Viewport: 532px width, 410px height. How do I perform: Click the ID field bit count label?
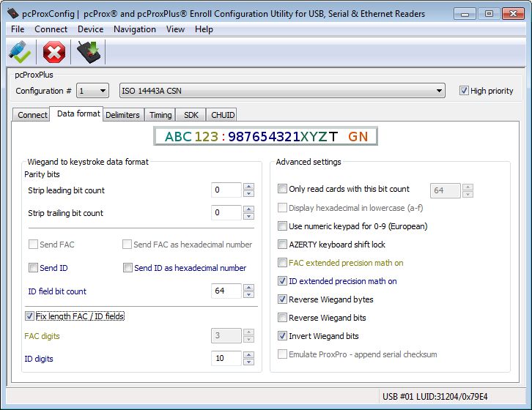click(57, 291)
